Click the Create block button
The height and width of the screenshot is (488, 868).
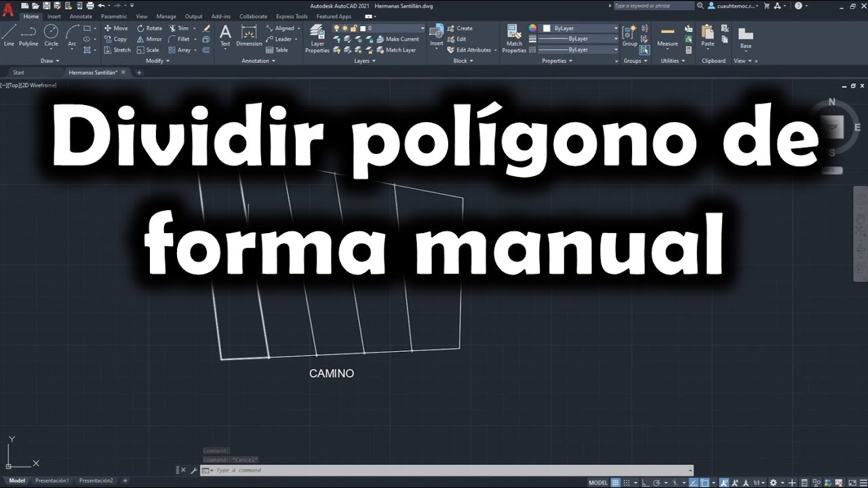click(x=460, y=28)
